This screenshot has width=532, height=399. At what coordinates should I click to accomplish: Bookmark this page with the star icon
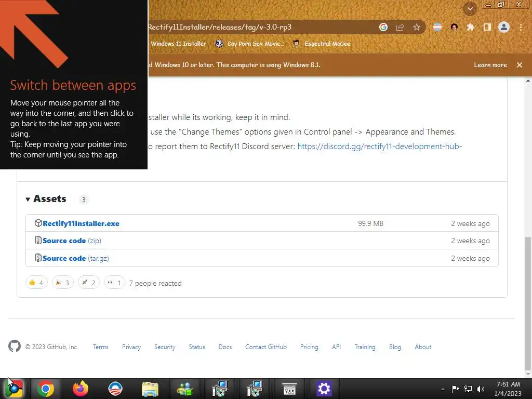click(x=417, y=27)
